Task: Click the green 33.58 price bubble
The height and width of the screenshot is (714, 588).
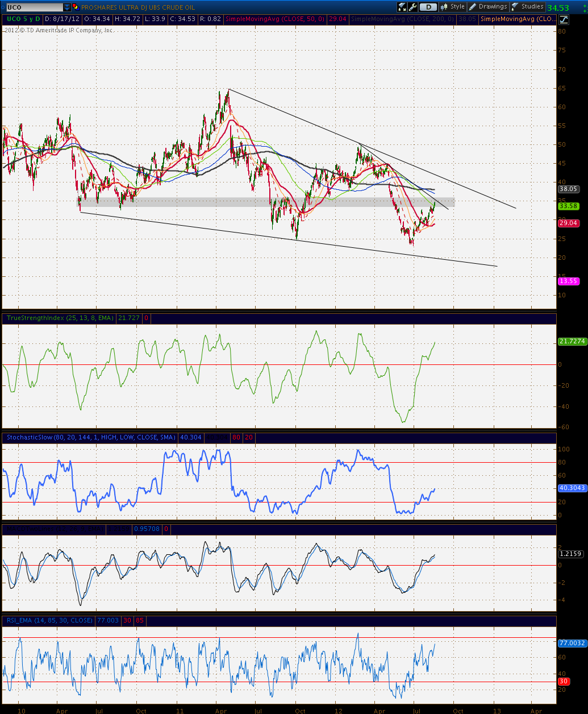Action: point(568,206)
